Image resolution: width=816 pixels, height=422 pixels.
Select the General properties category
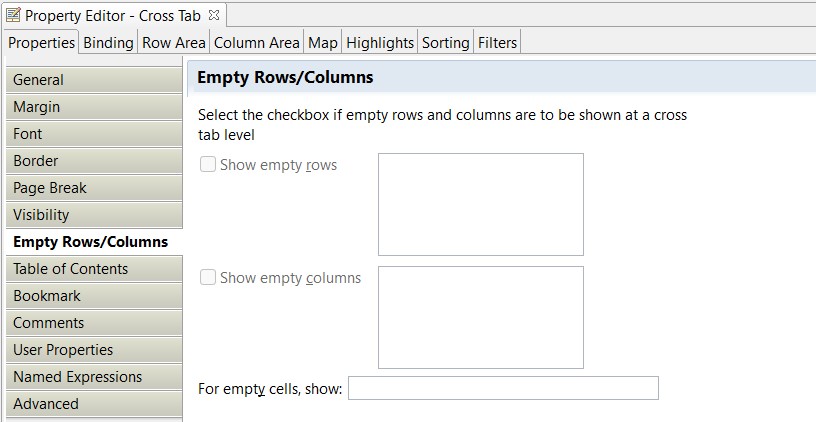[x=93, y=80]
